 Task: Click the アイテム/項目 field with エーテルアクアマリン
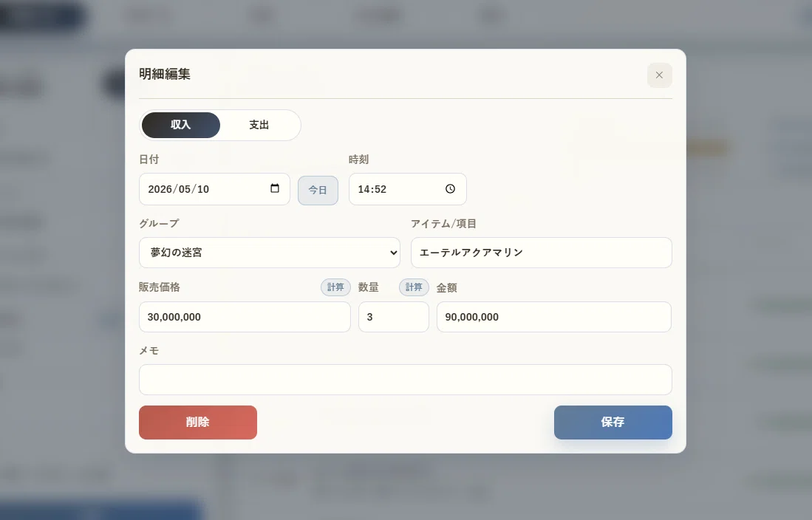(541, 253)
